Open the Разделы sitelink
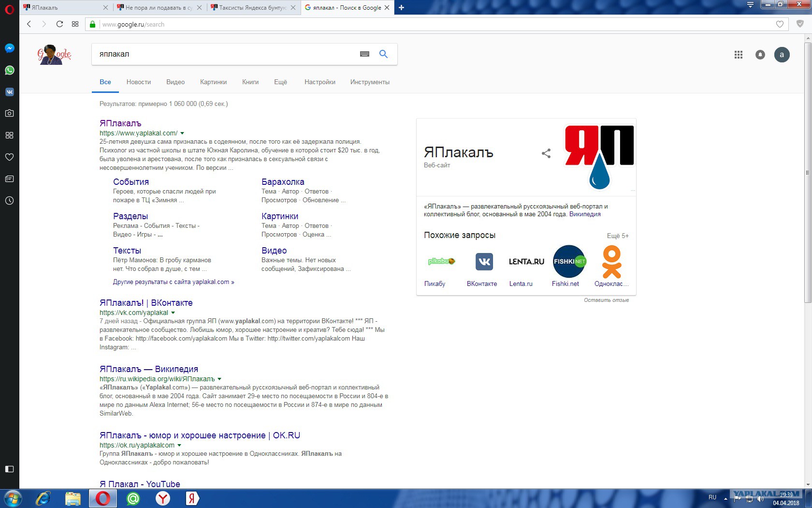 click(x=130, y=216)
